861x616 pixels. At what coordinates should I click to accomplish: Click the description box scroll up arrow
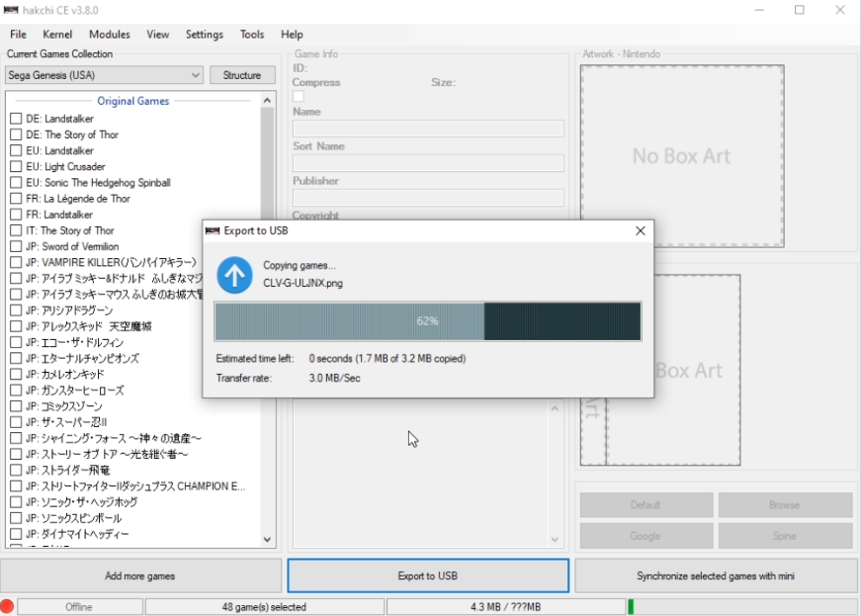(555, 408)
